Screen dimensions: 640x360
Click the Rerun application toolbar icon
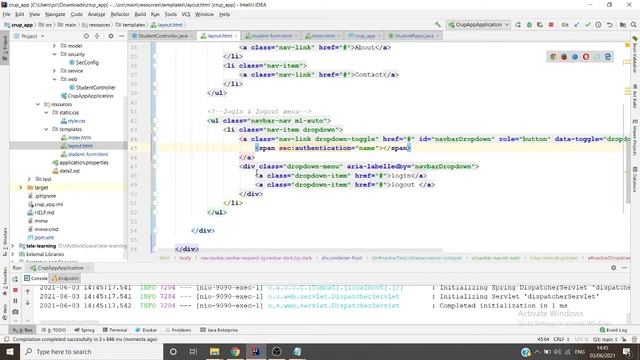coord(518,24)
